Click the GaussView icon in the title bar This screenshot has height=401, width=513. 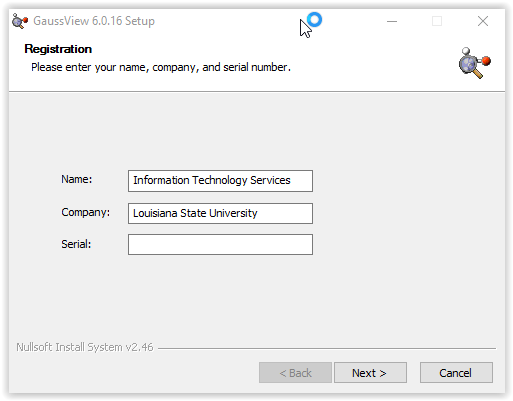[20, 21]
